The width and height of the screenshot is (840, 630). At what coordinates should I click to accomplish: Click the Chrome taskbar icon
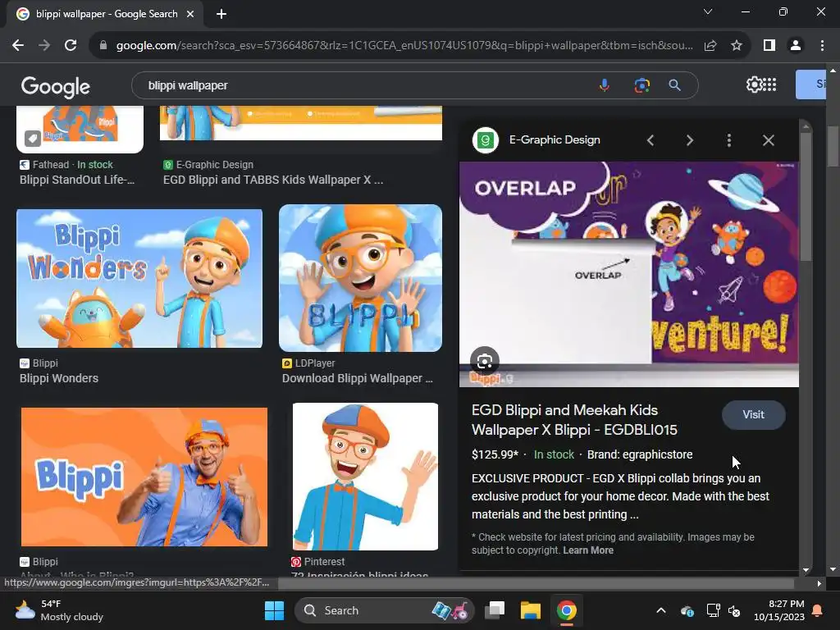pyautogui.click(x=566, y=610)
